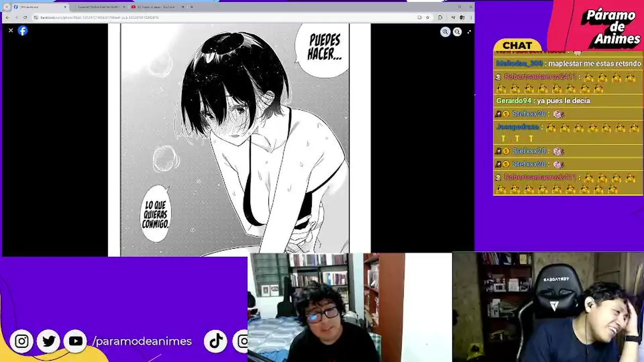Close the middle browser tab
The height and width of the screenshot is (362, 644).
124,7
